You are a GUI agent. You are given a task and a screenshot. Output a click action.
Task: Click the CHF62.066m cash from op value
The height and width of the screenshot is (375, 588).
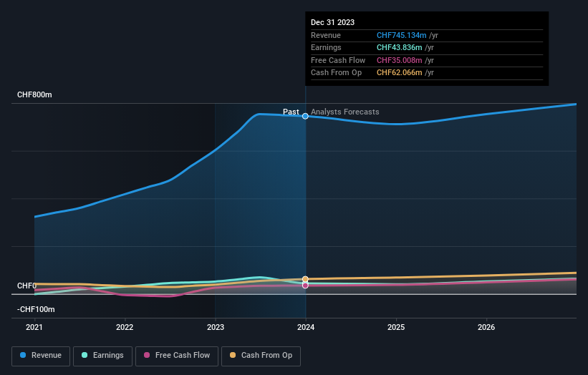[400, 73]
